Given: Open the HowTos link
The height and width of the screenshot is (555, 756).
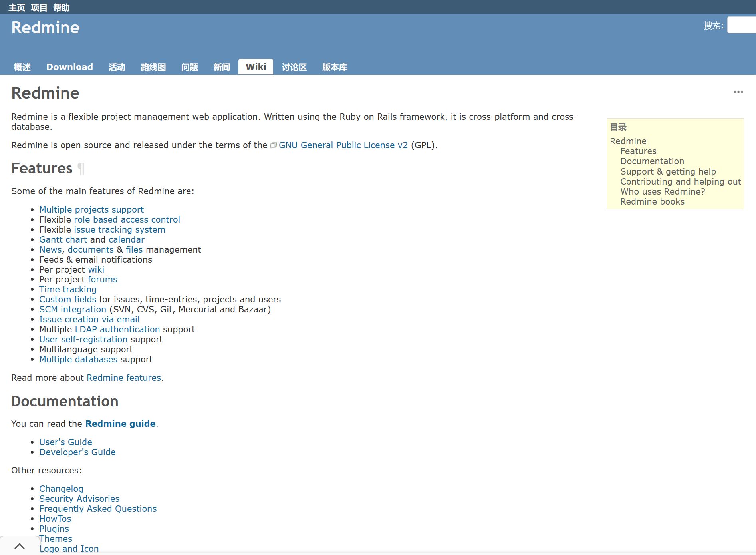Looking at the screenshot, I should pos(55,519).
